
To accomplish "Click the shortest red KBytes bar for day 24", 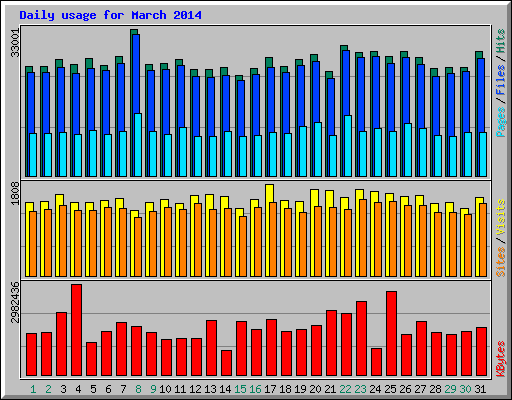I will point(376,362).
